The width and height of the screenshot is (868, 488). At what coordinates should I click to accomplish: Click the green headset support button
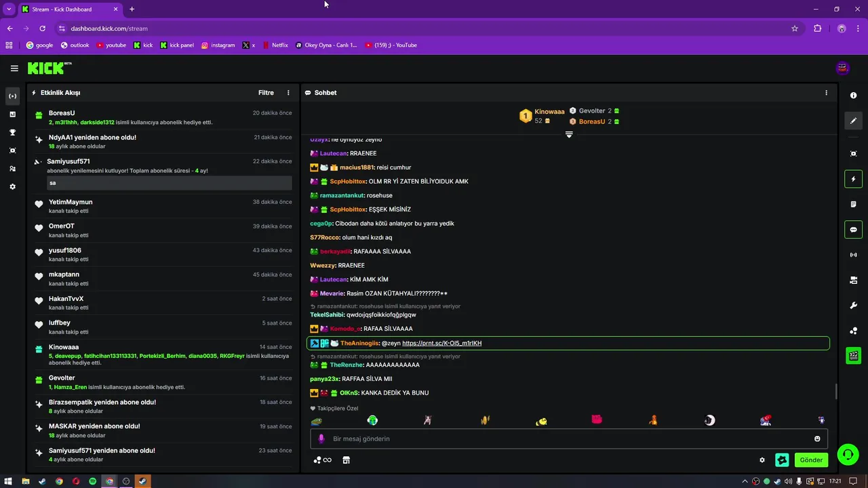[848, 453]
